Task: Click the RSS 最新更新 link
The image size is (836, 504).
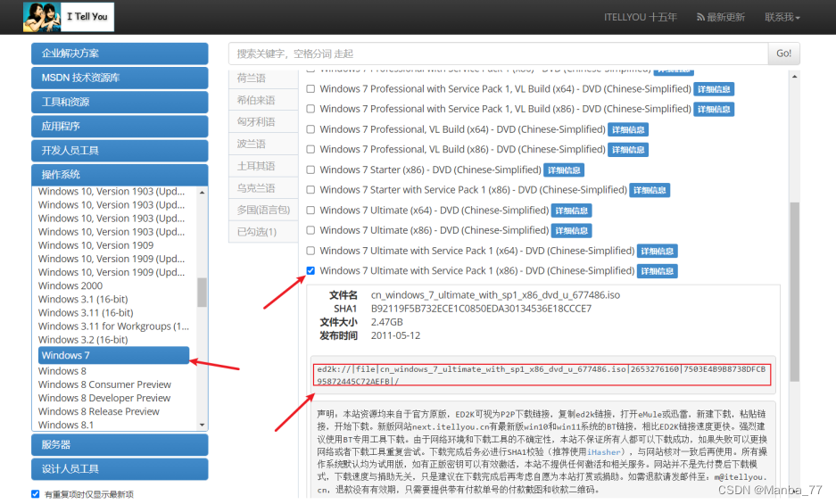Action: tap(720, 17)
